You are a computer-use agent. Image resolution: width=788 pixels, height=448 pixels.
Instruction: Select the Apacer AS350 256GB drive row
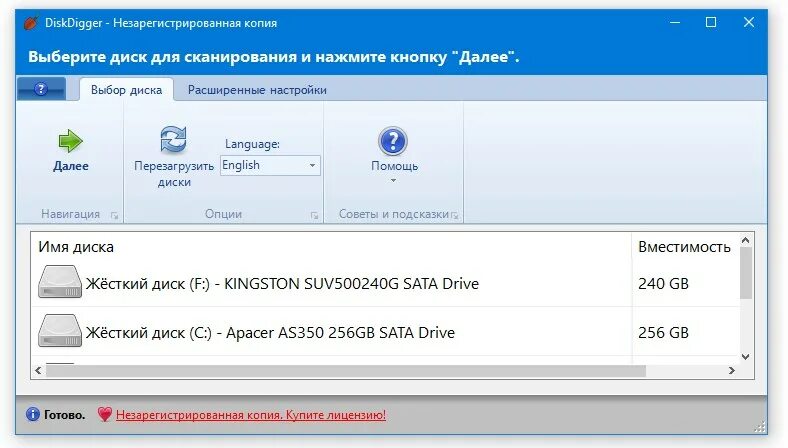pyautogui.click(x=385, y=332)
